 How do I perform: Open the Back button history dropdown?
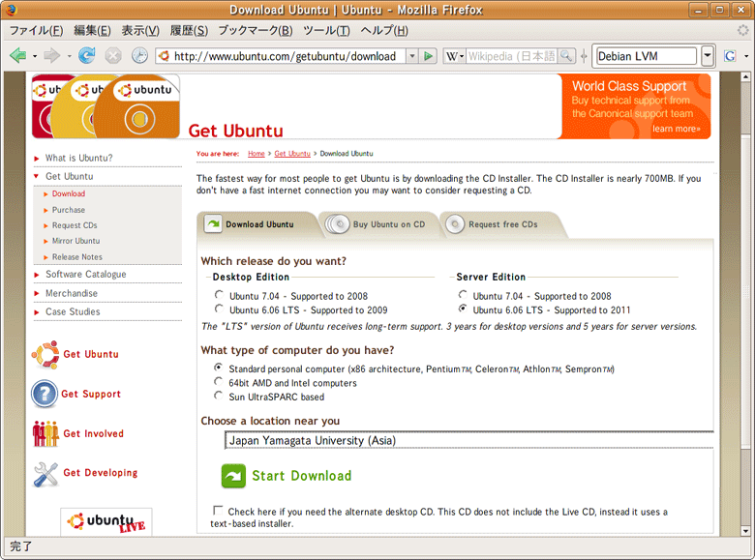(x=35, y=56)
